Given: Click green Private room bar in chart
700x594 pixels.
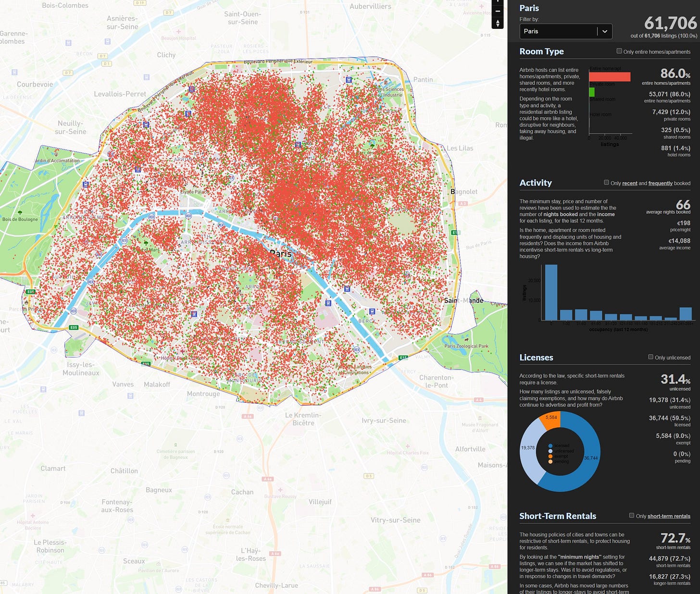Looking at the screenshot, I should point(592,92).
